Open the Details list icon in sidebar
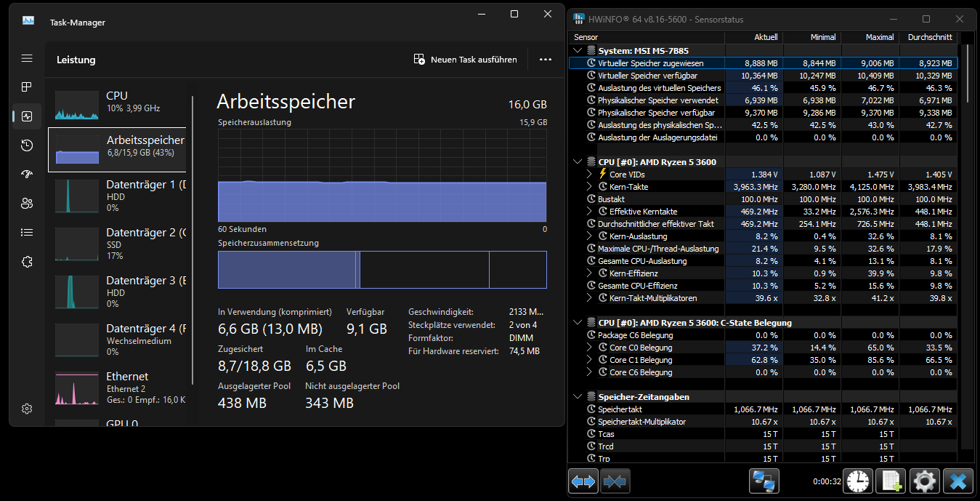This screenshot has height=501, width=980. coord(27,233)
